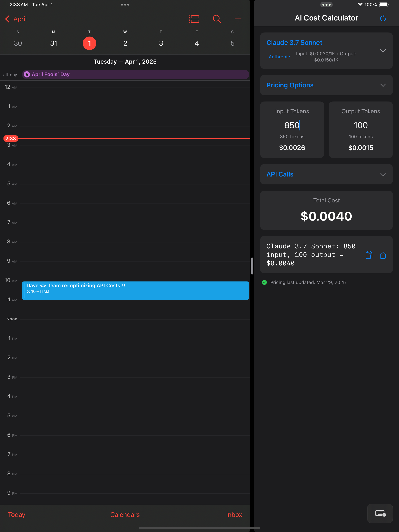Open the keyboard settings icon

pos(380,513)
